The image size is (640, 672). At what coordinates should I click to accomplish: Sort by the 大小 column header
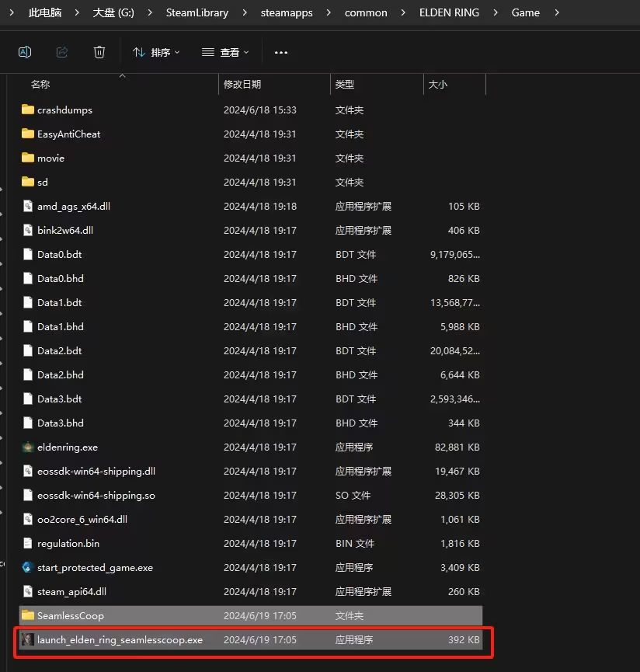pyautogui.click(x=438, y=85)
